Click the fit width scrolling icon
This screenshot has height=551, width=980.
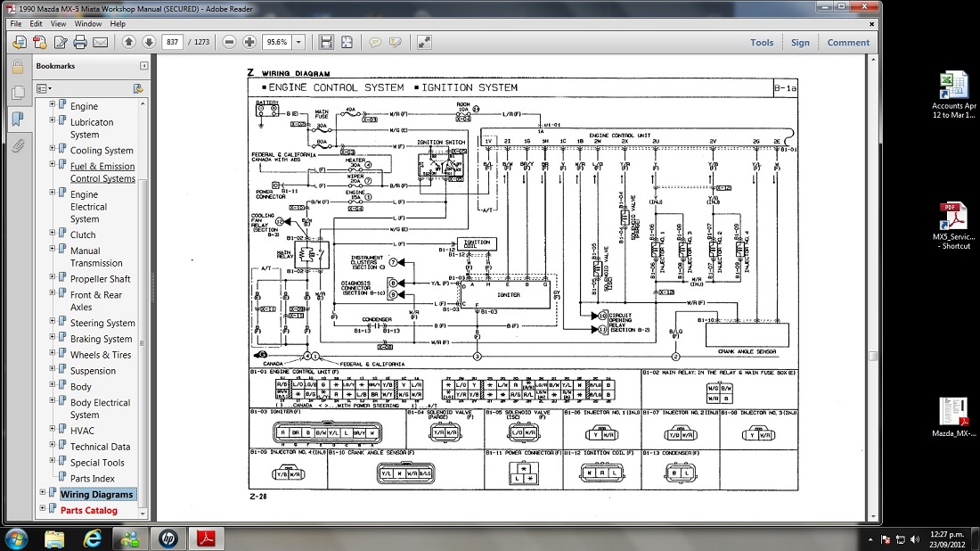coord(326,42)
